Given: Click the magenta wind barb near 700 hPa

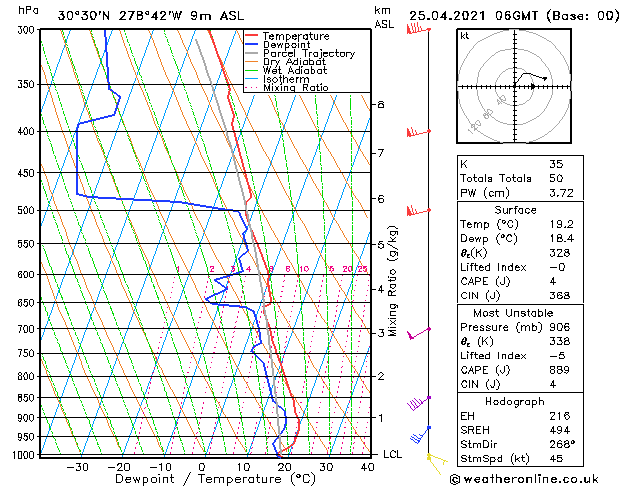Looking at the screenshot, I should tap(419, 334).
